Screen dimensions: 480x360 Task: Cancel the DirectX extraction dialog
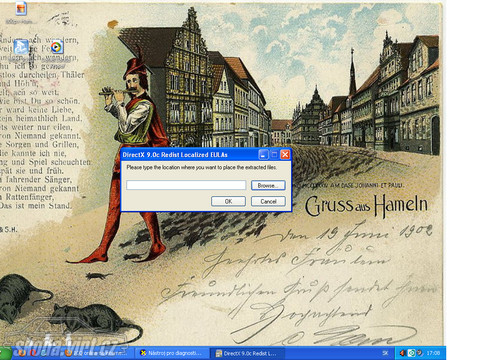point(268,201)
